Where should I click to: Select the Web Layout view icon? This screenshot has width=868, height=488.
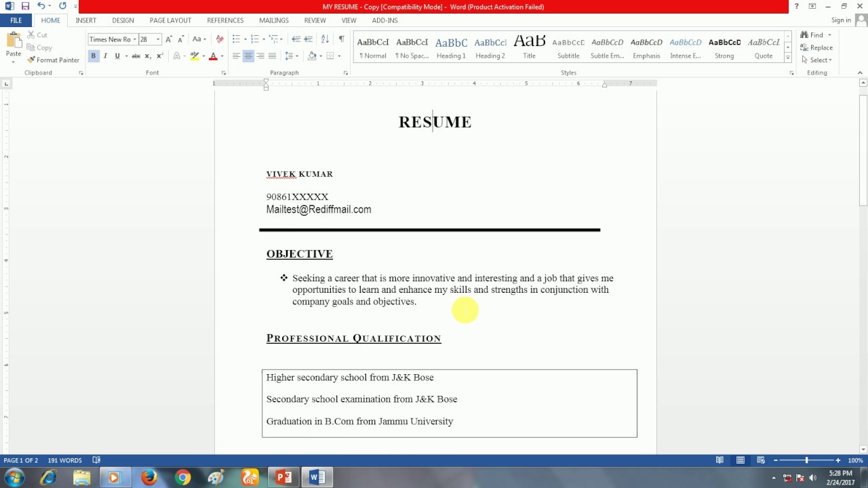coord(762,460)
